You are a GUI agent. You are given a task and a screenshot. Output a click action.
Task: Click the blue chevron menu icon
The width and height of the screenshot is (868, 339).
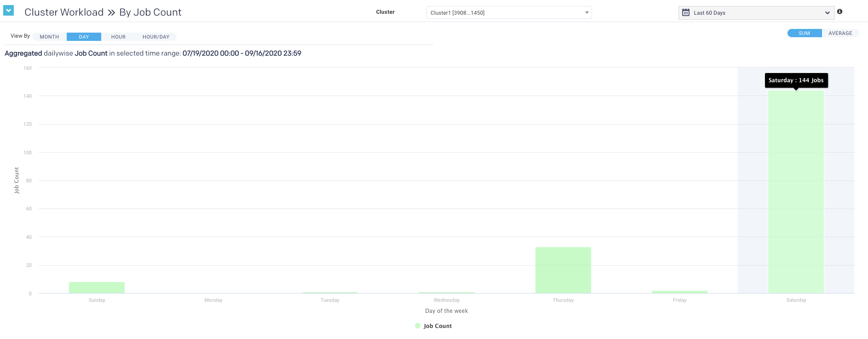point(8,10)
